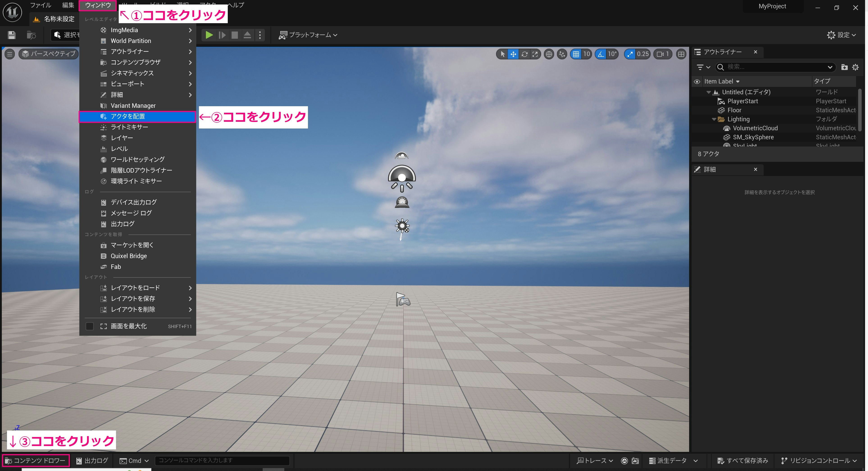
Task: Open the camera speed control in the viewport
Action: [663, 54]
